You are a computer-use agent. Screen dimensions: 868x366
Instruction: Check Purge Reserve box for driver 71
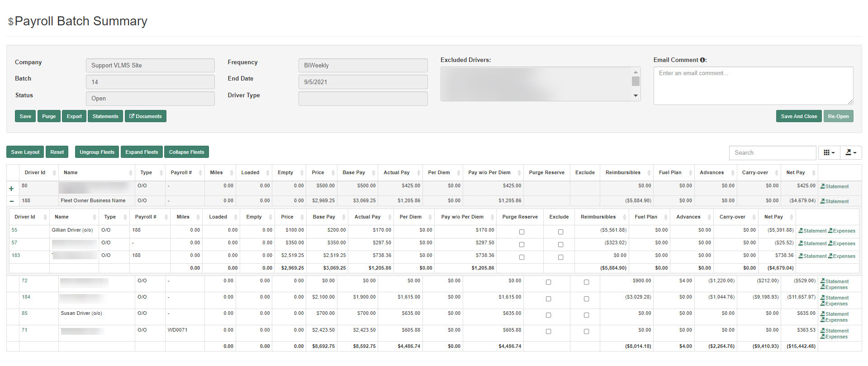tap(548, 332)
